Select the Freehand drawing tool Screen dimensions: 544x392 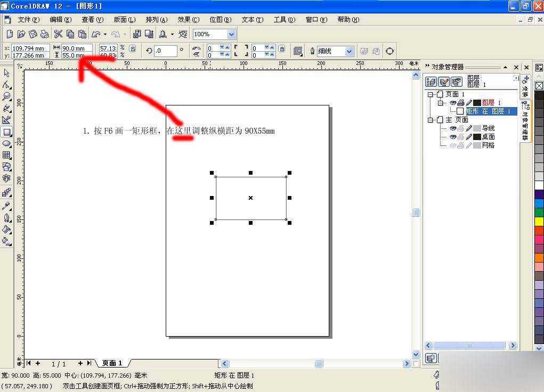(6, 108)
